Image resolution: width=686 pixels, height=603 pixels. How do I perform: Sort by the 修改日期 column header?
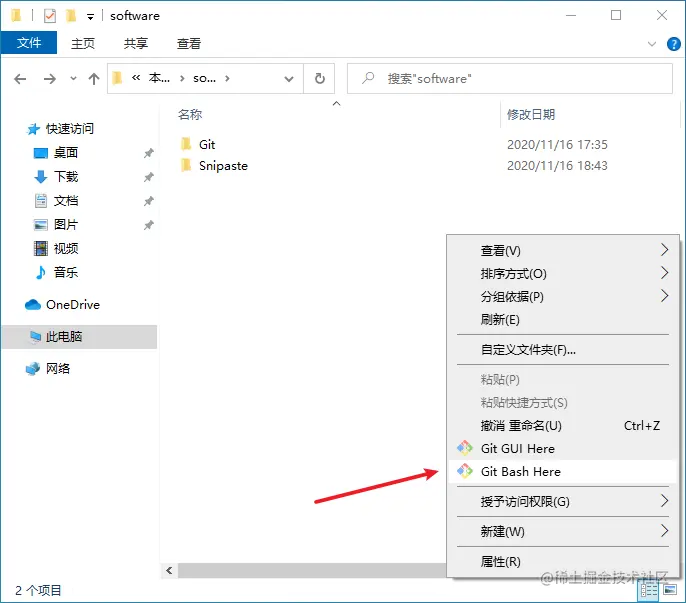pos(531,115)
